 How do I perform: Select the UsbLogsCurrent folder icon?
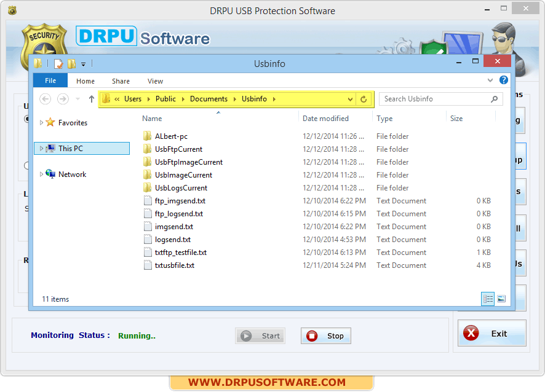(x=148, y=187)
